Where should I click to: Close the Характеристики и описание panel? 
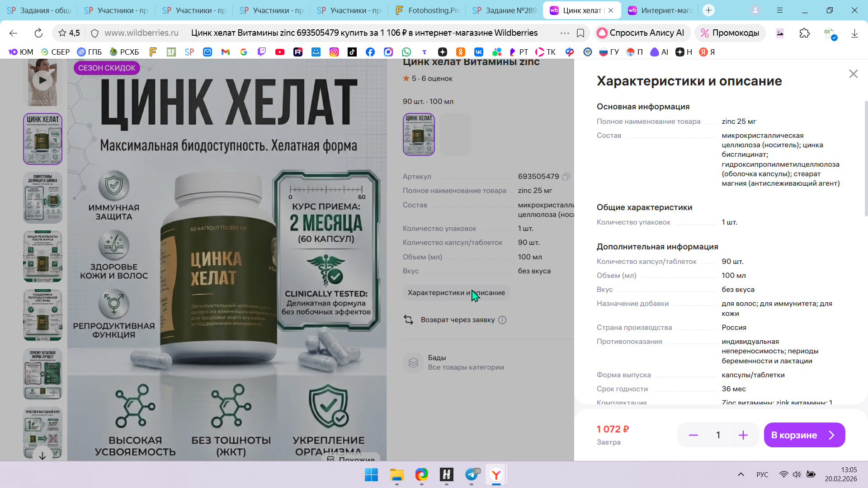[853, 74]
